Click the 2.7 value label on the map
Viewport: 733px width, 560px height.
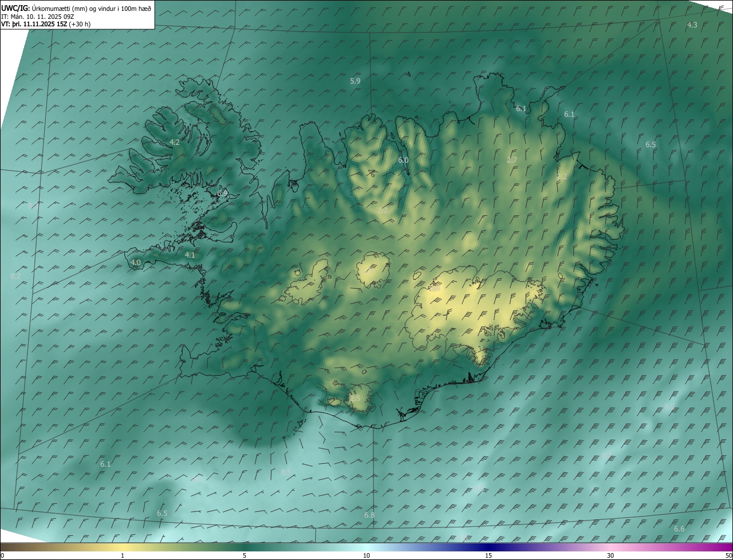tap(512, 160)
